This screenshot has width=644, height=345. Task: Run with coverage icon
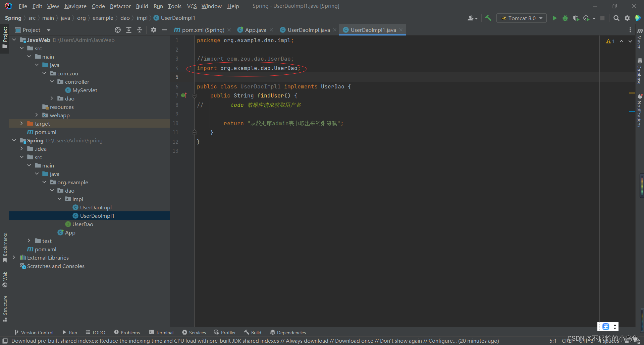(x=576, y=18)
